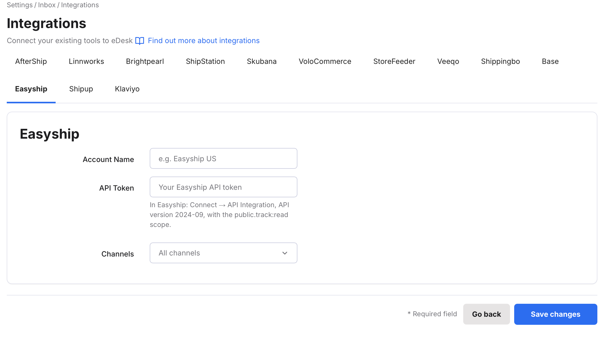
Task: Select the Easyship tab
Action: [31, 89]
